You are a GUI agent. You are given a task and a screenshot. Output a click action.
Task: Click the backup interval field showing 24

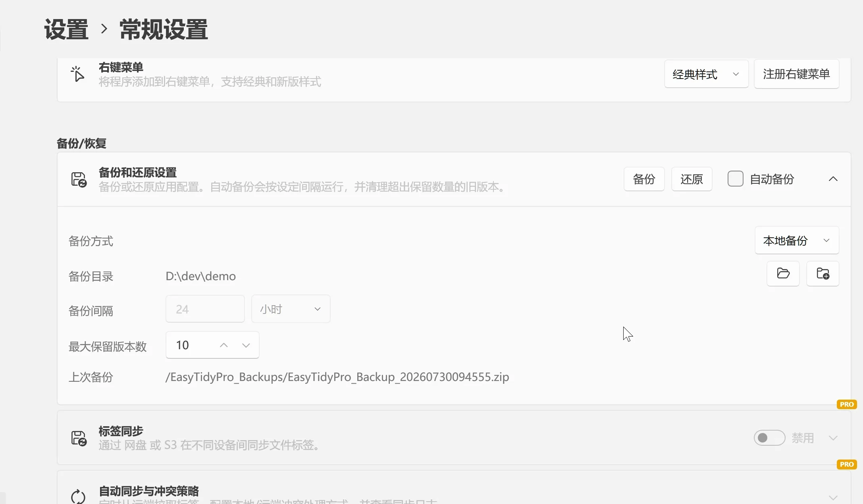205,309
